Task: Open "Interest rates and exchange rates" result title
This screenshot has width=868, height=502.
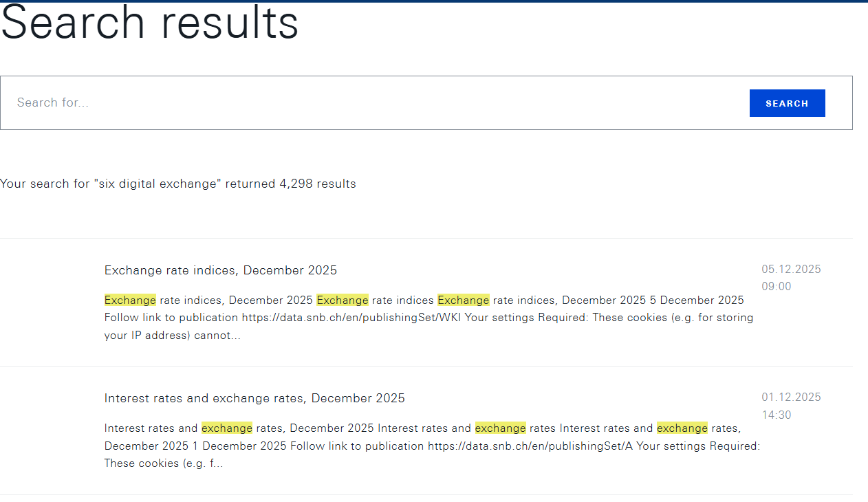Action: pos(254,398)
